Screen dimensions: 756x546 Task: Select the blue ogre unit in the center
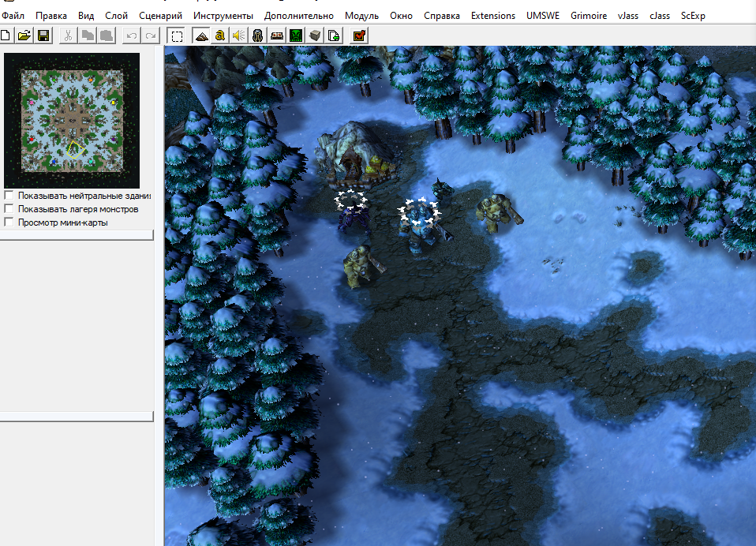click(x=420, y=225)
